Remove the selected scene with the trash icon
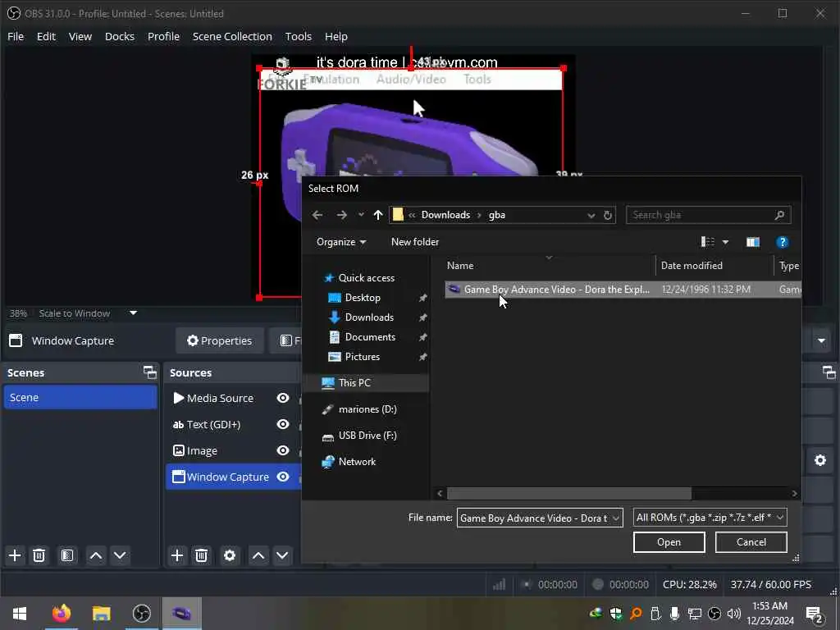 click(39, 555)
